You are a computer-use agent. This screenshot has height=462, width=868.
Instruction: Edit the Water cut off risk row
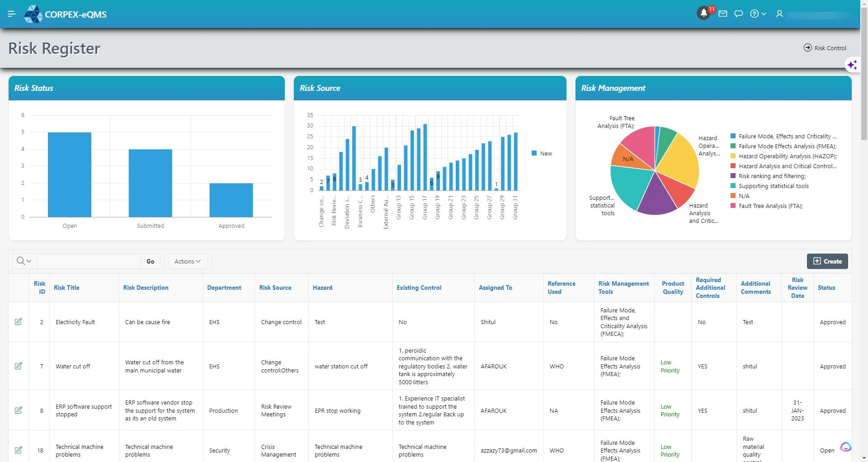pyautogui.click(x=19, y=366)
